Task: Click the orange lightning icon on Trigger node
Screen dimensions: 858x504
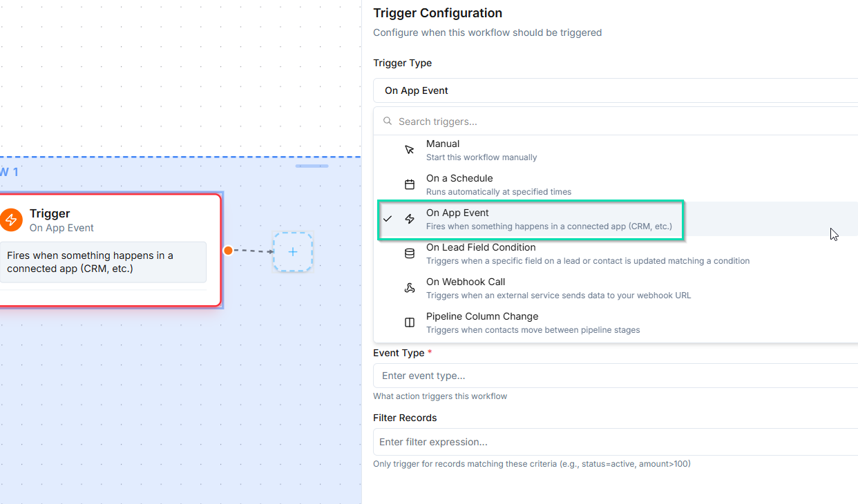Action: pos(11,220)
